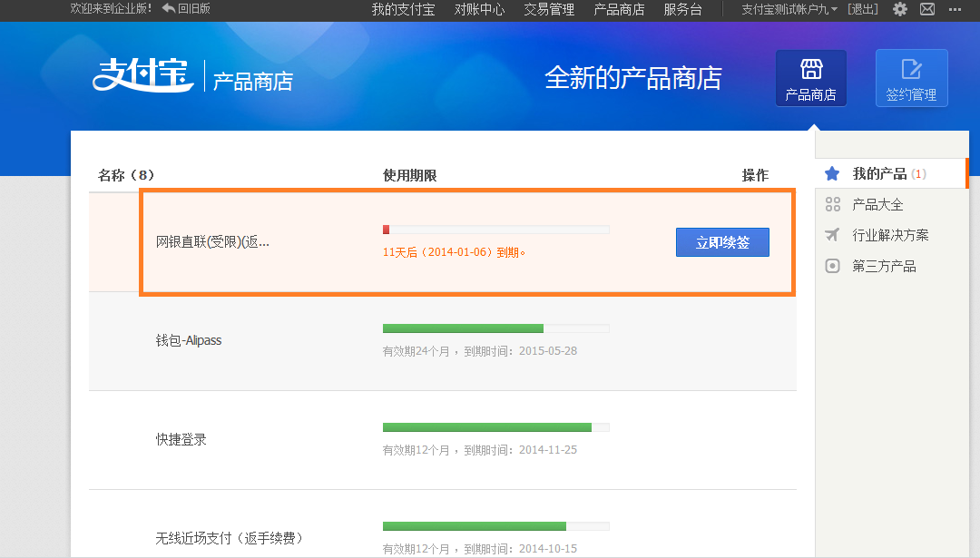980x558 pixels.
Task: Click the 产品商店 title beside the logo
Action: tap(253, 82)
